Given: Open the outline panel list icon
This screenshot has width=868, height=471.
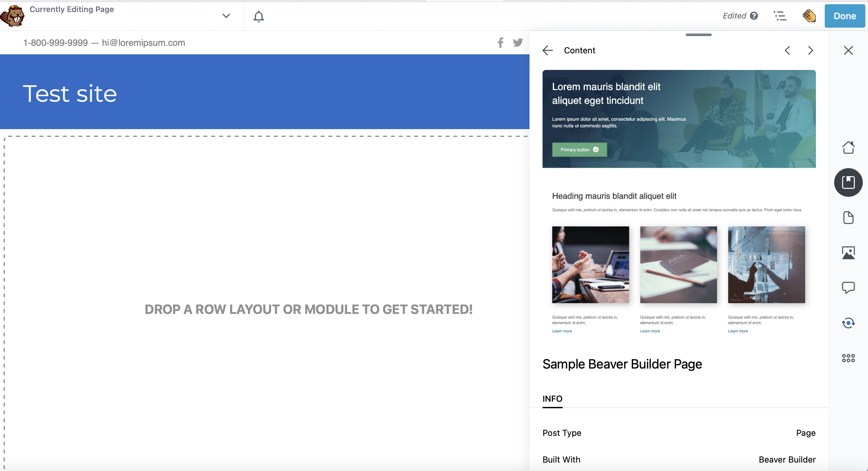Looking at the screenshot, I should point(780,16).
